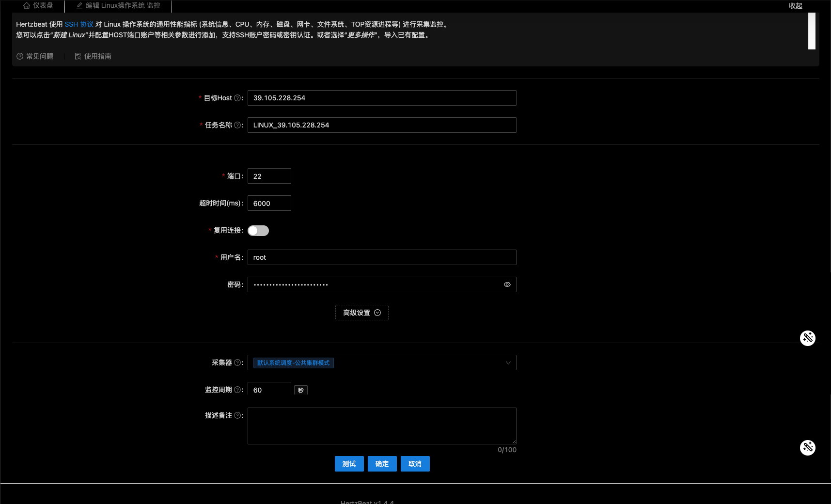The width and height of the screenshot is (831, 504).
Task: Click help icon next to 任务名称 label
Action: point(237,125)
